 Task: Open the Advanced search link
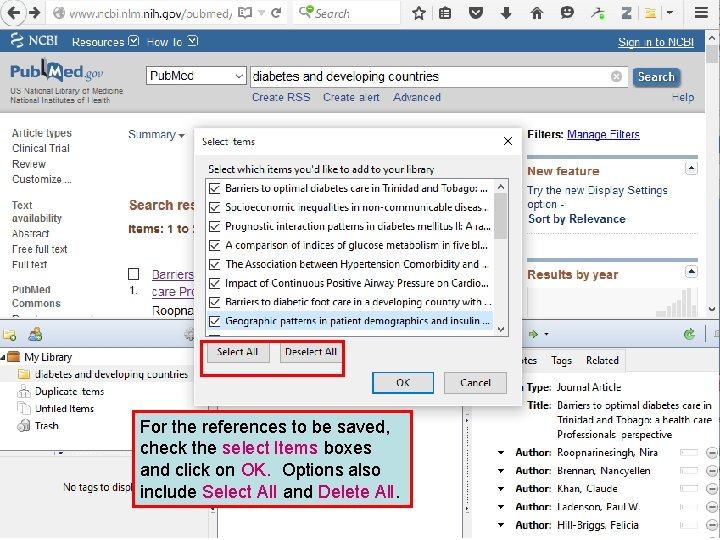417,97
